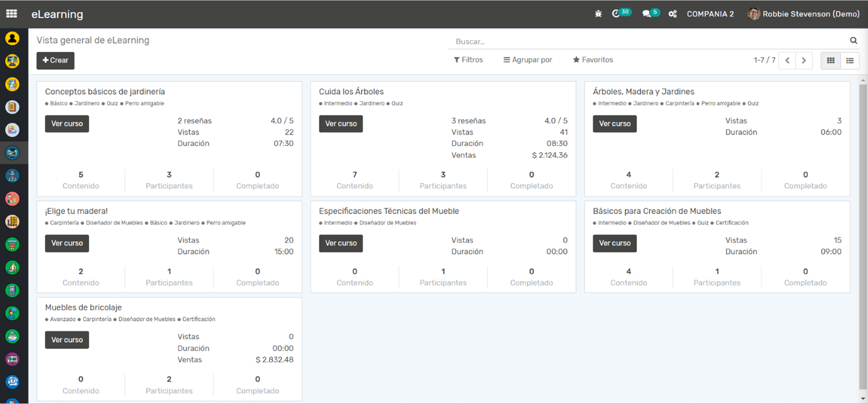The width and height of the screenshot is (868, 404).
Task: Click the vertical scrollbar on the right
Action: pos(863,229)
